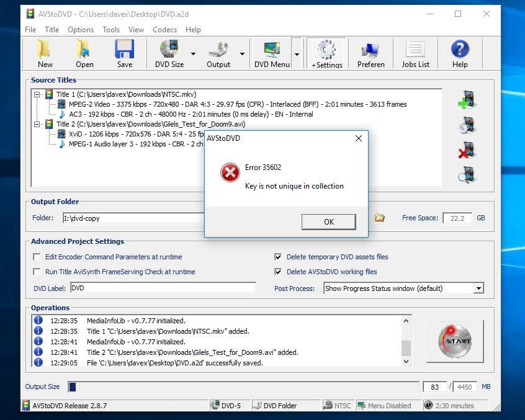The height and width of the screenshot is (420, 525).
Task: Open the Codecs menu
Action: point(164,30)
